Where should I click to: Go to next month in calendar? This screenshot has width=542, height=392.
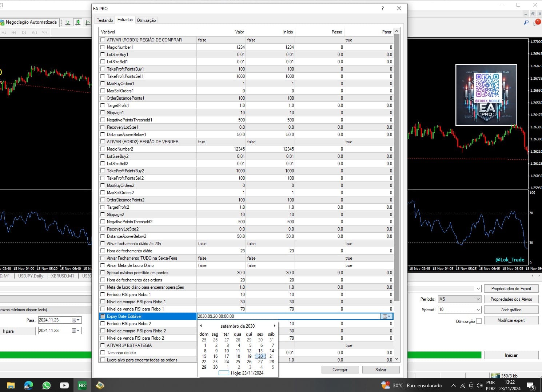coord(274,326)
